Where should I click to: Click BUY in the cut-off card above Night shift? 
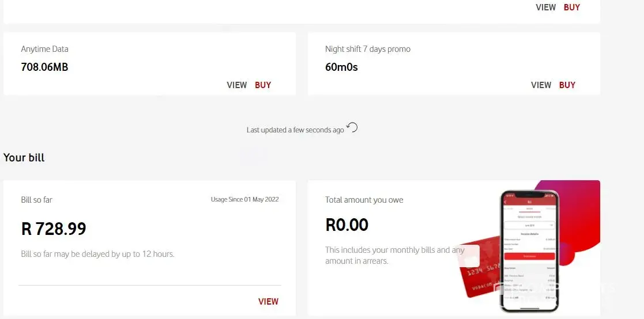click(572, 7)
